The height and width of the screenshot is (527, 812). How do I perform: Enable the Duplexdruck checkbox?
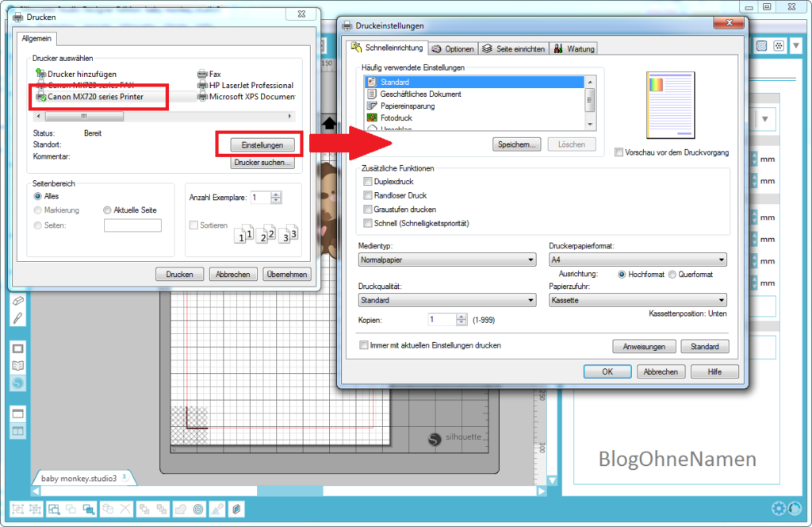point(369,181)
